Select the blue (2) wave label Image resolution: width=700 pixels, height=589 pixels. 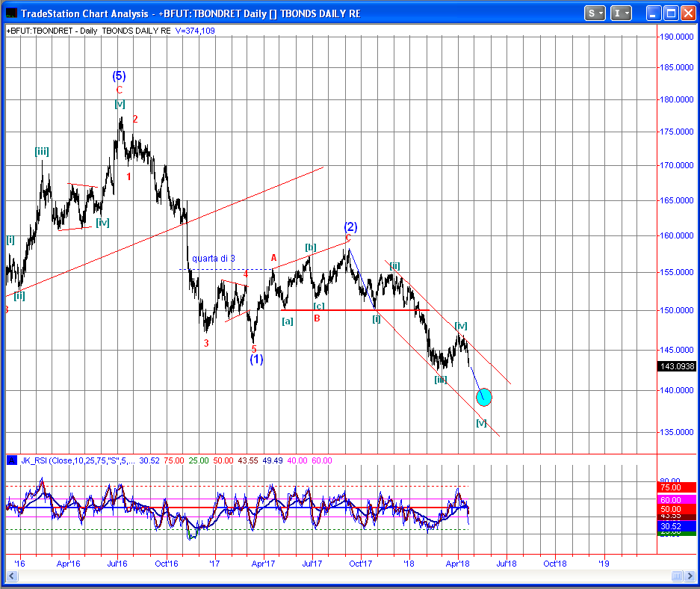coord(350,226)
